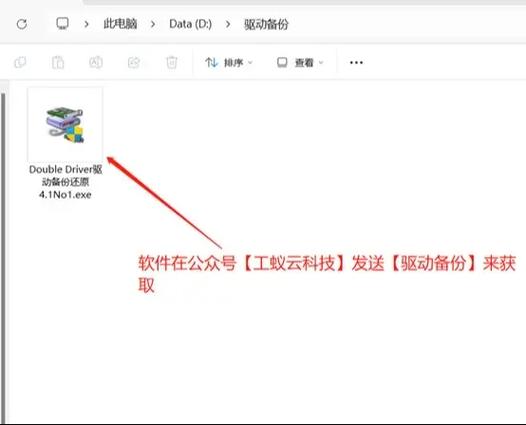Screen dimensions: 526x425
Task: Navigate to Data (D:) in breadcrumb
Action: tap(191, 24)
